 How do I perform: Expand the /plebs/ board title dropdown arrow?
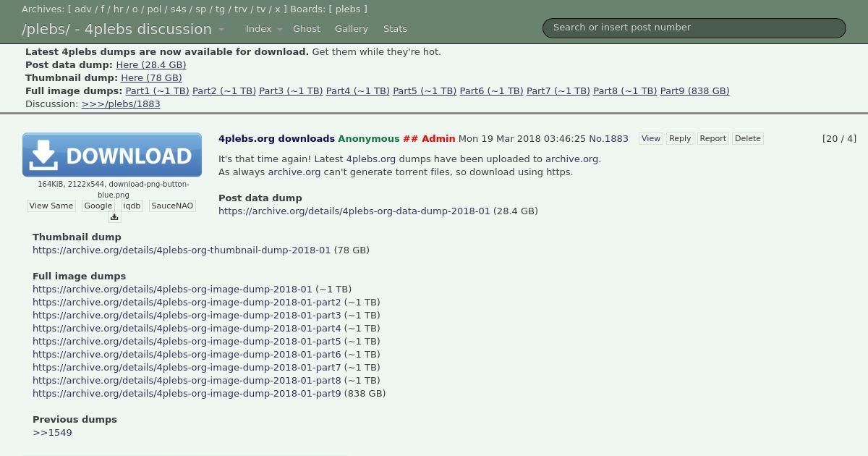click(221, 30)
